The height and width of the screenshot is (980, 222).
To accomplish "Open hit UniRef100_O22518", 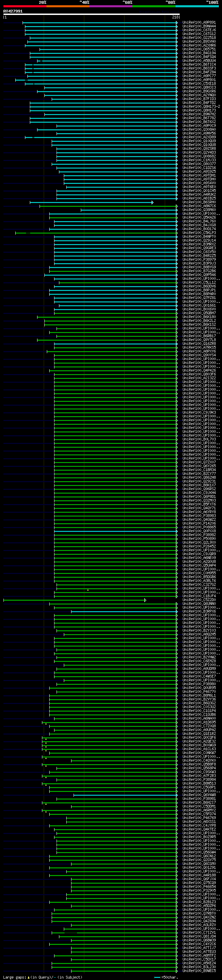I will (x=199, y=38).
